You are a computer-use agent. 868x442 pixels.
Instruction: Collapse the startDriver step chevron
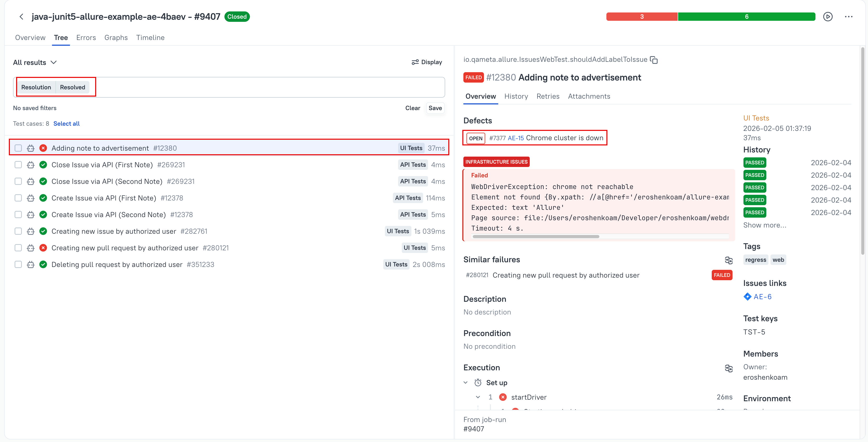point(478,397)
